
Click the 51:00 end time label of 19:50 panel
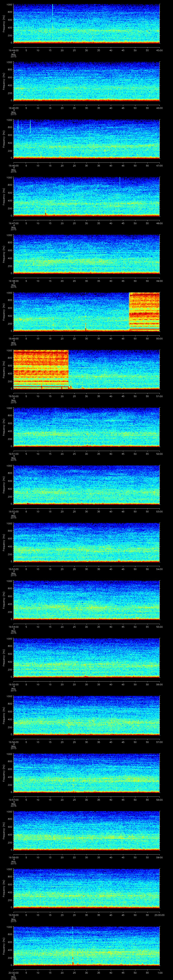coord(160,396)
